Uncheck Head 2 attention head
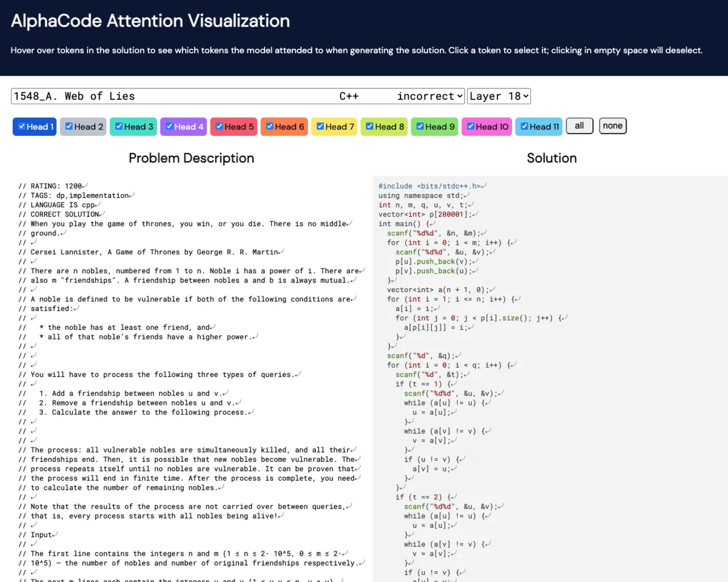This screenshot has height=582, width=728. click(x=69, y=126)
